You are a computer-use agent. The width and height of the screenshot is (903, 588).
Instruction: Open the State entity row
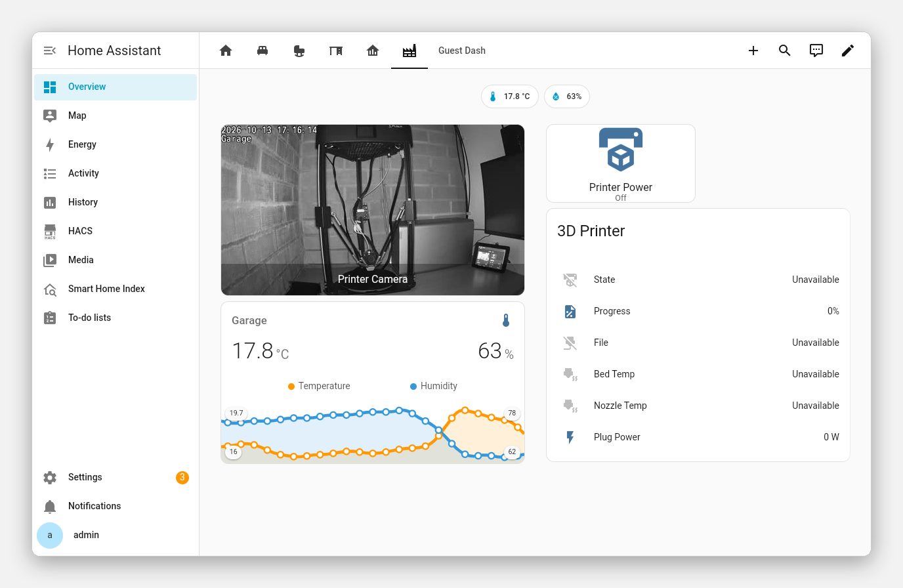[x=698, y=280]
